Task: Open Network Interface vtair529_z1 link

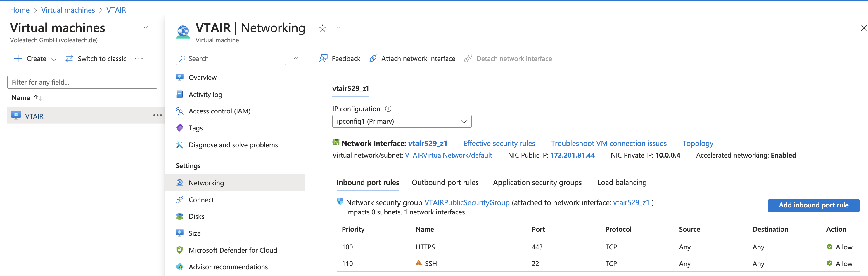Action: 428,144
